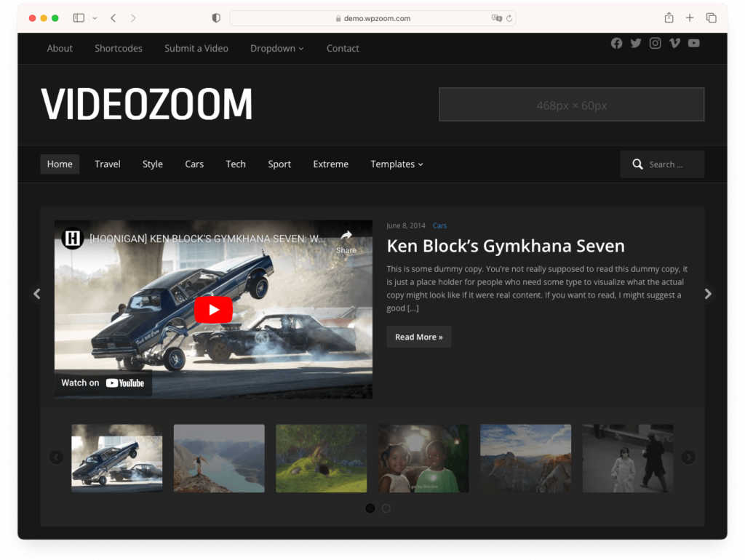Click the VIDEOZOOM site logo
Screen dimensions: 745x560
point(147,104)
